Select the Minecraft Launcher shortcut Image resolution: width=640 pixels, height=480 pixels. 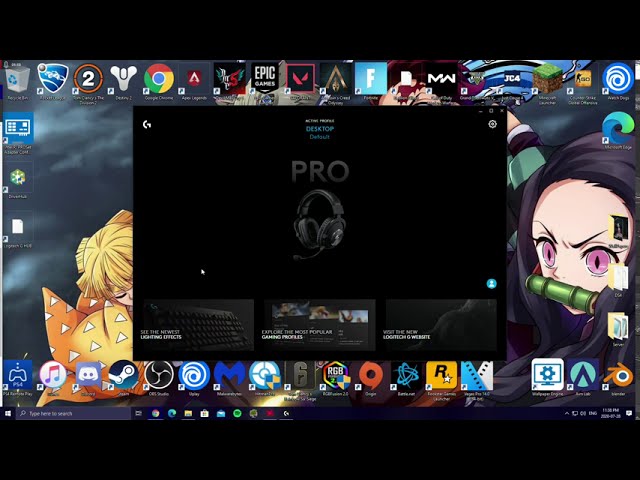pyautogui.click(x=547, y=84)
